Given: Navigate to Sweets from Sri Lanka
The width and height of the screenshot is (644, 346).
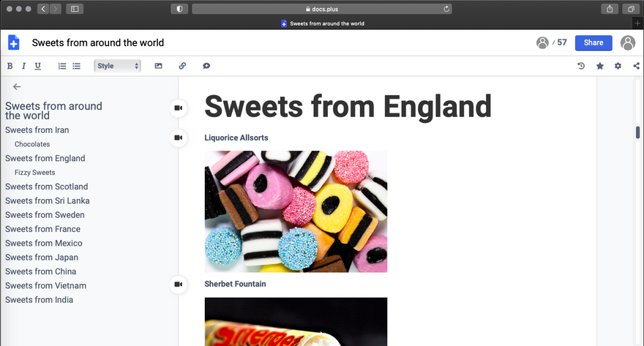Looking at the screenshot, I should (48, 200).
